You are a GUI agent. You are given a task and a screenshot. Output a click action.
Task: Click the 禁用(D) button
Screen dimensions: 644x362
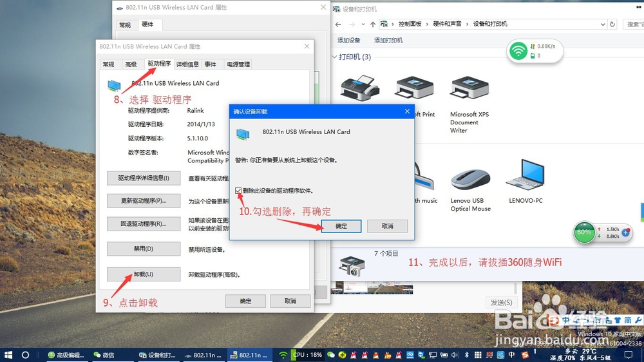click(x=144, y=249)
